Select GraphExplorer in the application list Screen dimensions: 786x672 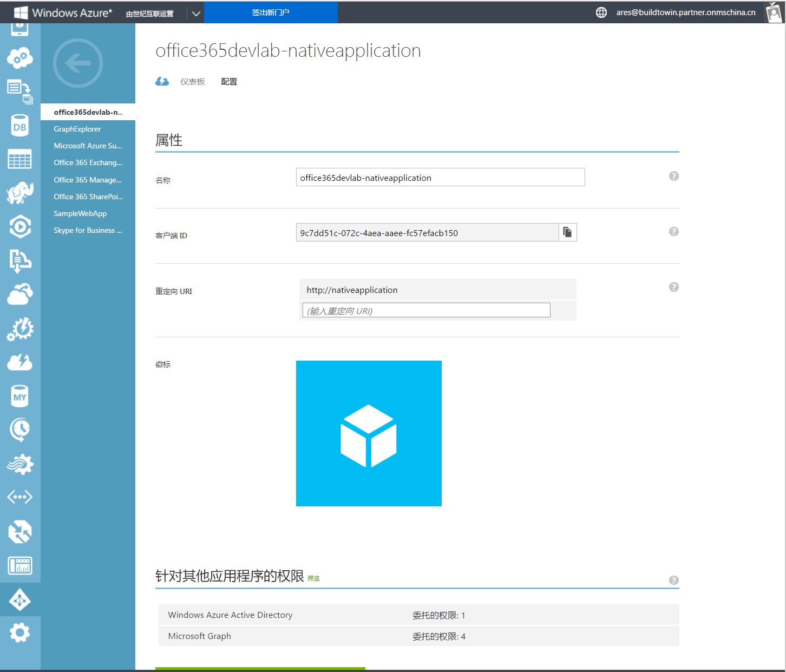77,129
